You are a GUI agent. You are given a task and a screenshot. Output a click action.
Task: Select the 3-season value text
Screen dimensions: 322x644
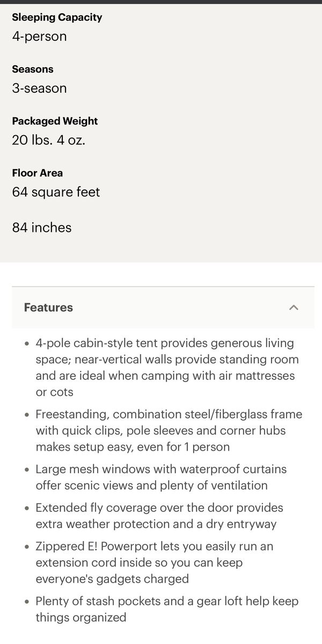39,88
